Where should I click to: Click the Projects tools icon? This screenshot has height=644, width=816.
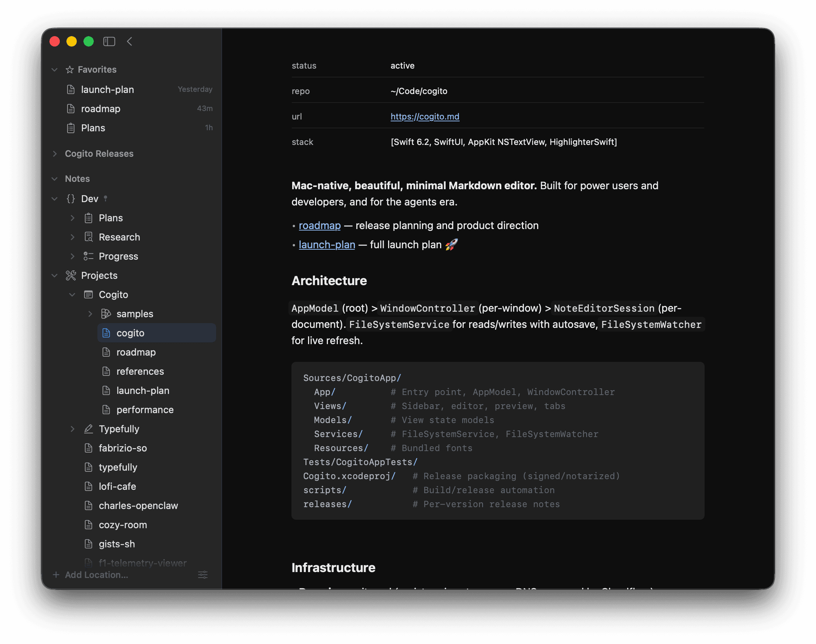pyautogui.click(x=70, y=276)
